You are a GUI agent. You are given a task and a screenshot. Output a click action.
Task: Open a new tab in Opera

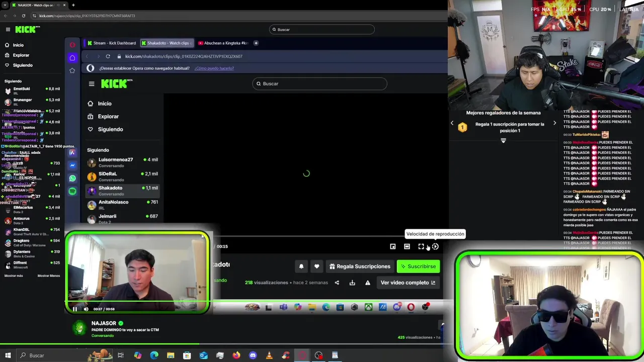tap(256, 43)
